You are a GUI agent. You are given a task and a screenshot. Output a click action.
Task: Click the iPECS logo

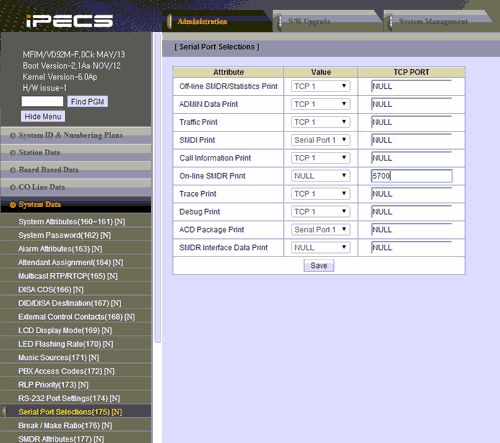[69, 21]
